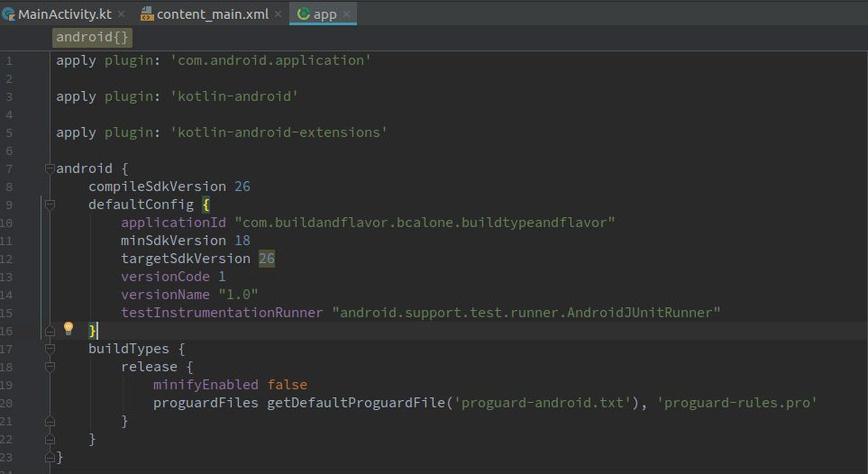Collapse the android block fold marker on line 7
The width and height of the screenshot is (868, 474).
[50, 169]
